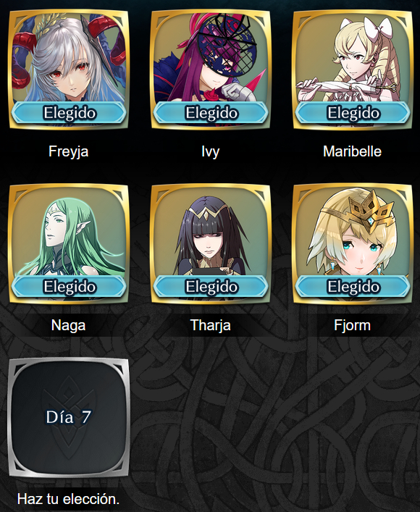420x512 pixels.
Task: Click the Maribelle name label
Action: click(x=353, y=151)
